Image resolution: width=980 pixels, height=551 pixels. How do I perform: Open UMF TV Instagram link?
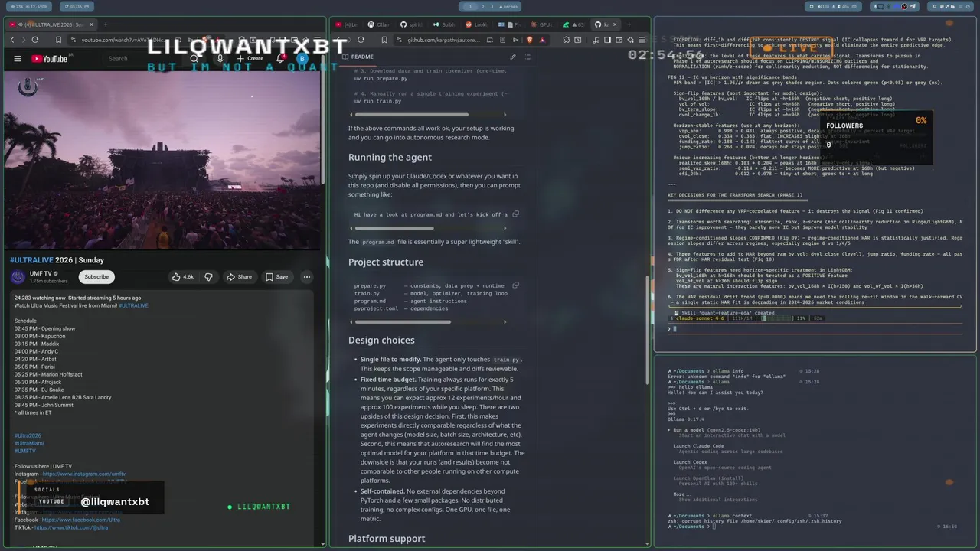84,474
